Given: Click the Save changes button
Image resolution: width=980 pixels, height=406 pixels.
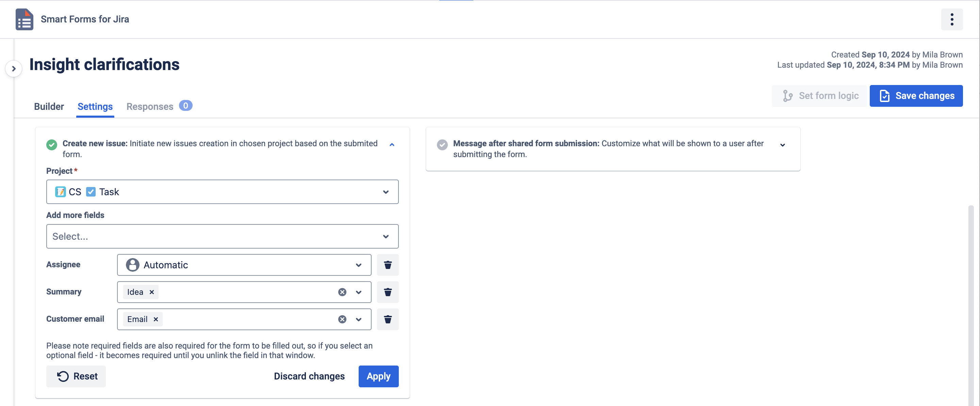Looking at the screenshot, I should pos(916,96).
